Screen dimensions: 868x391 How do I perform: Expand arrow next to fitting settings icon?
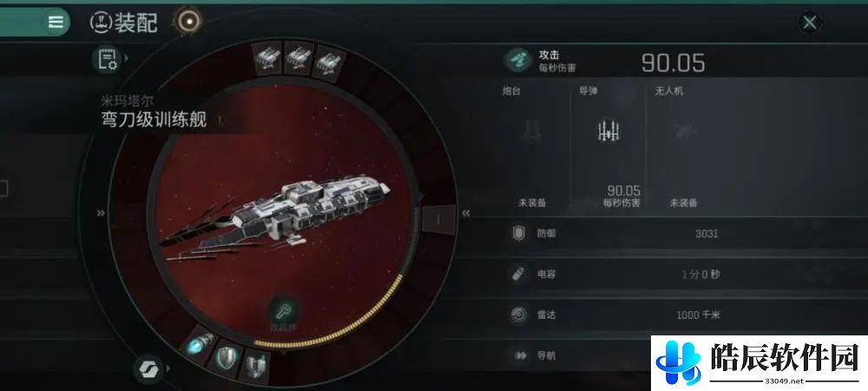pyautogui.click(x=127, y=58)
